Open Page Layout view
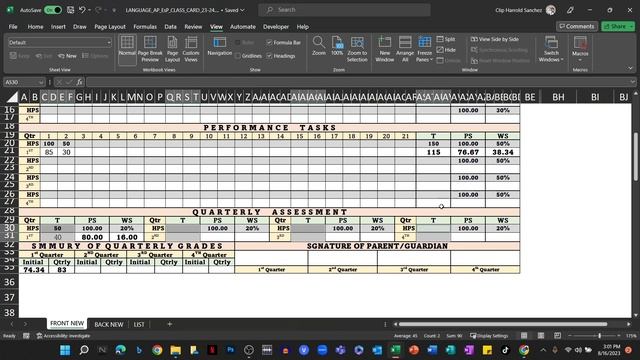Image resolution: width=640 pixels, height=360 pixels. point(172,49)
